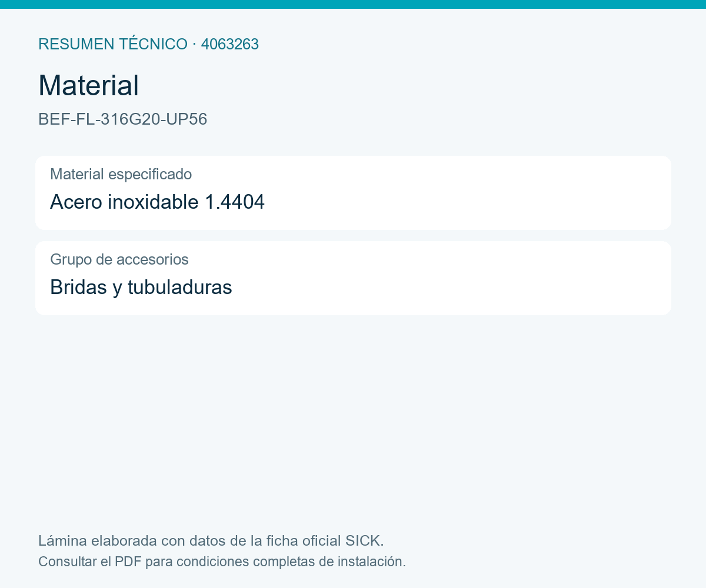
Task: Click the 'Material especificado' label
Action: point(121,174)
